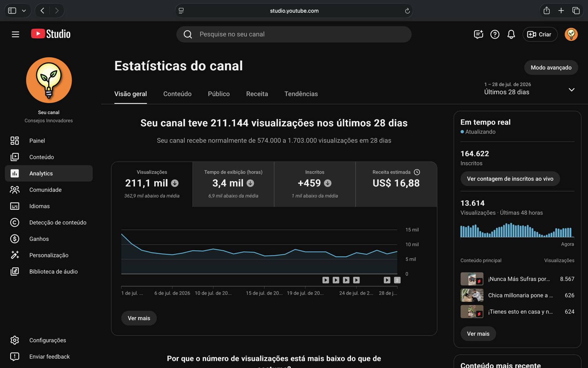Screen dimensions: 588x368
Task: Click the Painel dashboard icon
Action: 15,141
